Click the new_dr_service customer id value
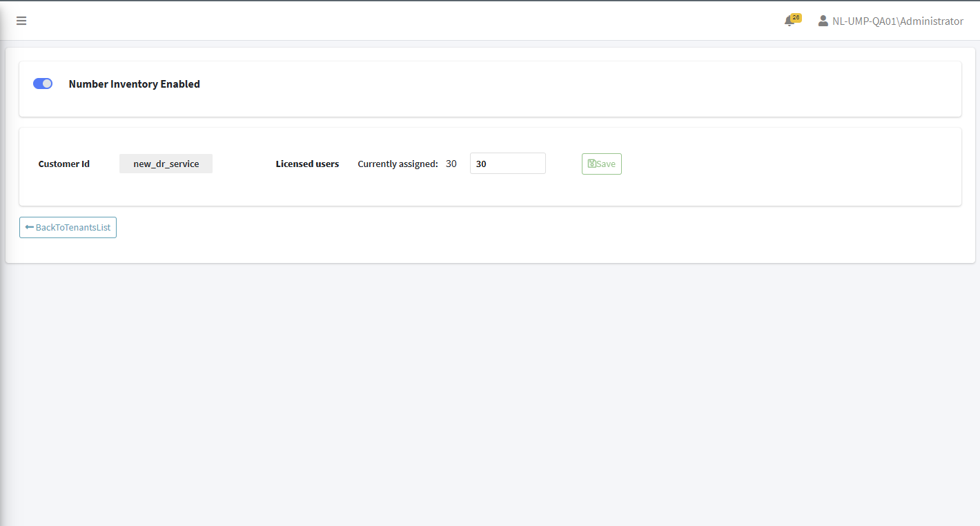980x526 pixels. click(166, 164)
